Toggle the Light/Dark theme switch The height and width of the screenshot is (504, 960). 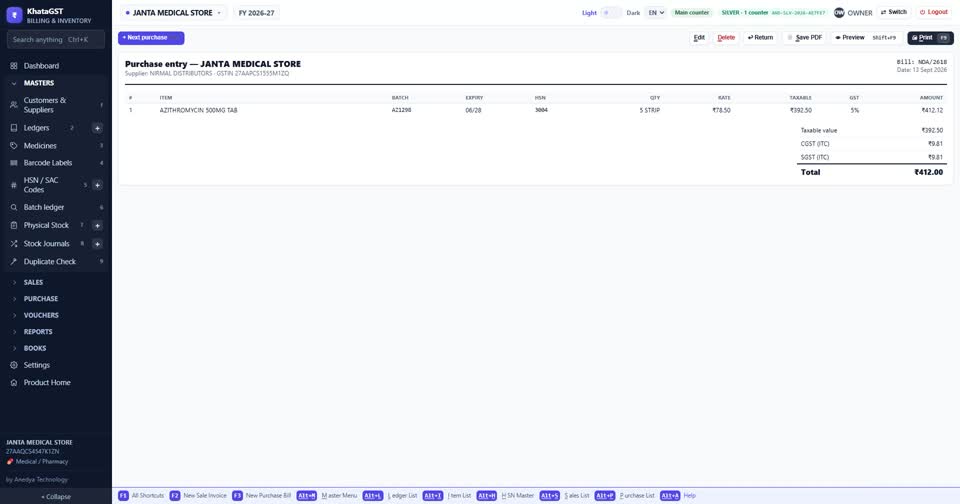point(610,12)
